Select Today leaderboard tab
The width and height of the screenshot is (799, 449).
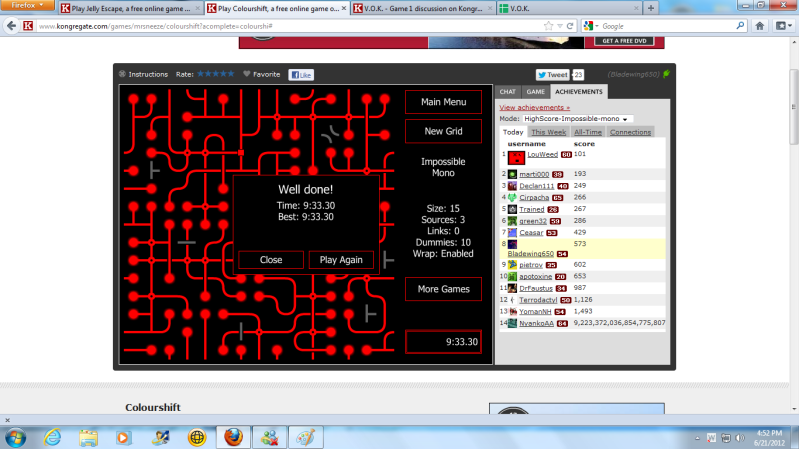coord(513,132)
